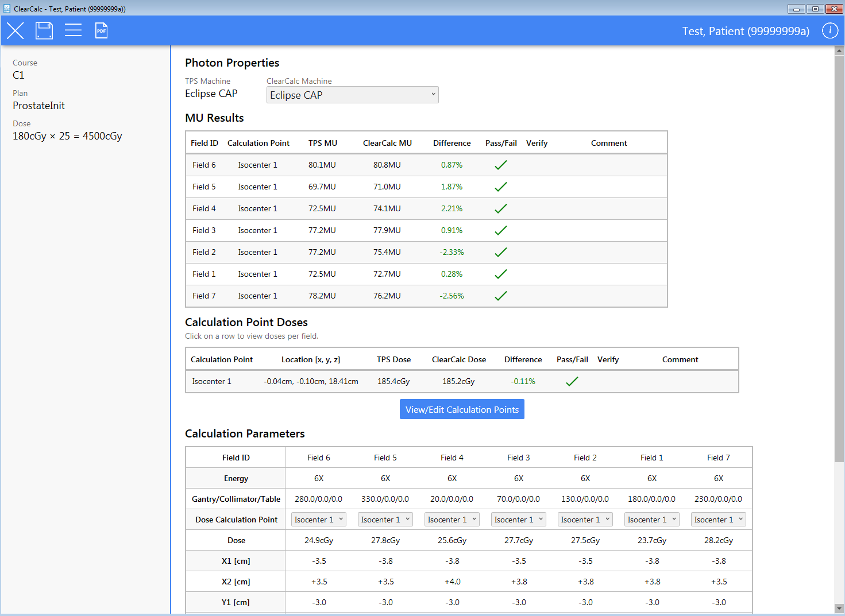This screenshot has width=845, height=616.
Task: Click the 24.9cGy dose for Field 6
Action: (x=319, y=540)
